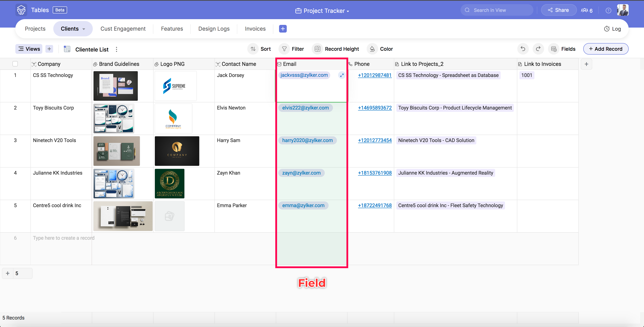Open the collaborators icon showing 6

point(586,11)
